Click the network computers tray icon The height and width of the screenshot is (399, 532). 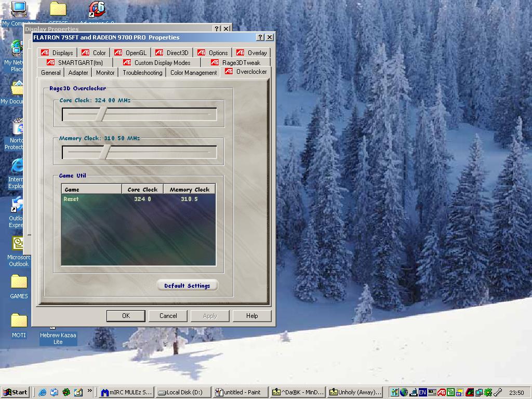(478, 393)
